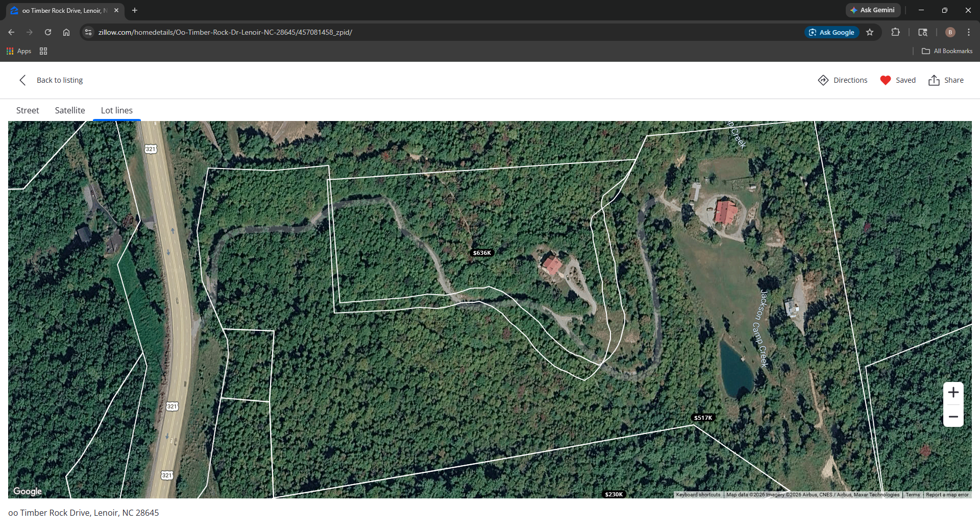Close the Timber Rock Drive tab
The width and height of the screenshot is (980, 527).
(116, 10)
